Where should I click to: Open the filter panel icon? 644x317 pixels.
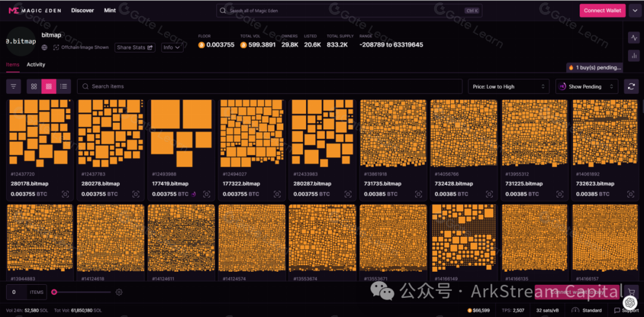click(x=13, y=86)
